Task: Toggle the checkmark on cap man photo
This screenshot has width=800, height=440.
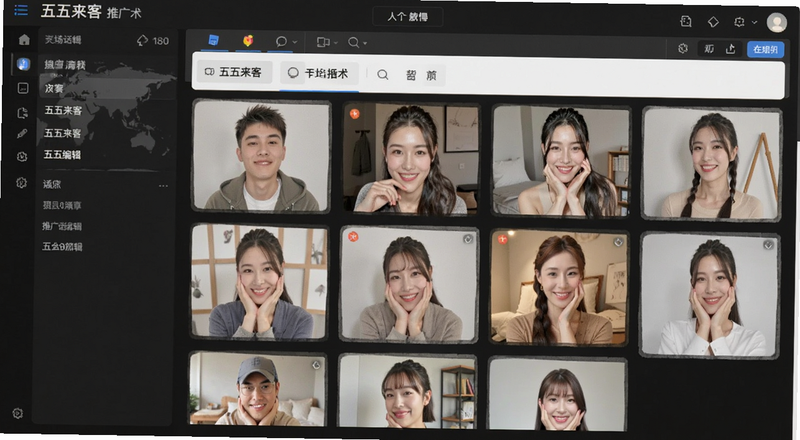Action: pos(316,365)
